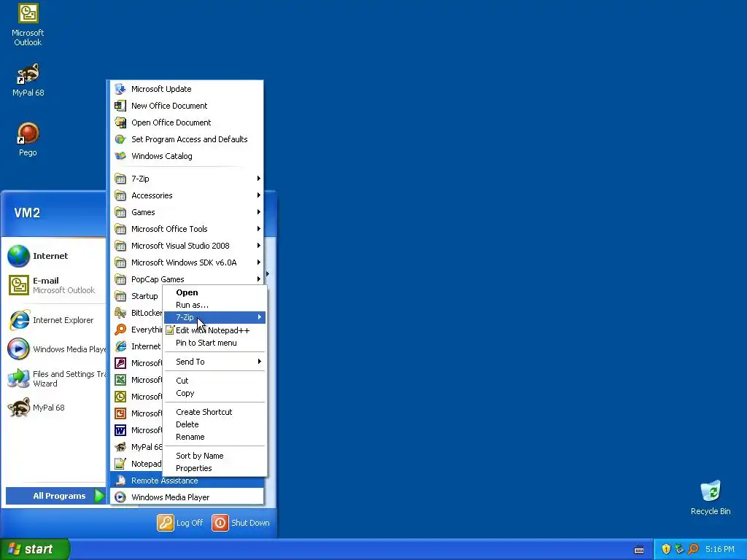Expand Microsoft Windows SDK v6.0A folder
The height and width of the screenshot is (560, 747).
click(187, 262)
